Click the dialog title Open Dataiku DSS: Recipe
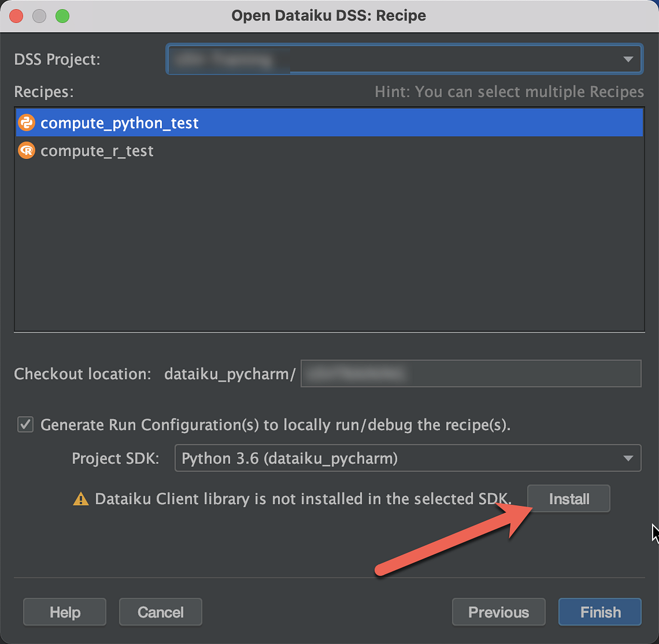Screen dimensions: 659x644 329,15
